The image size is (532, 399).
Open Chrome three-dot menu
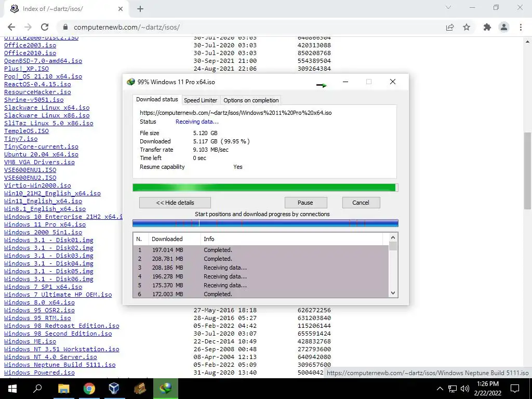click(x=521, y=27)
